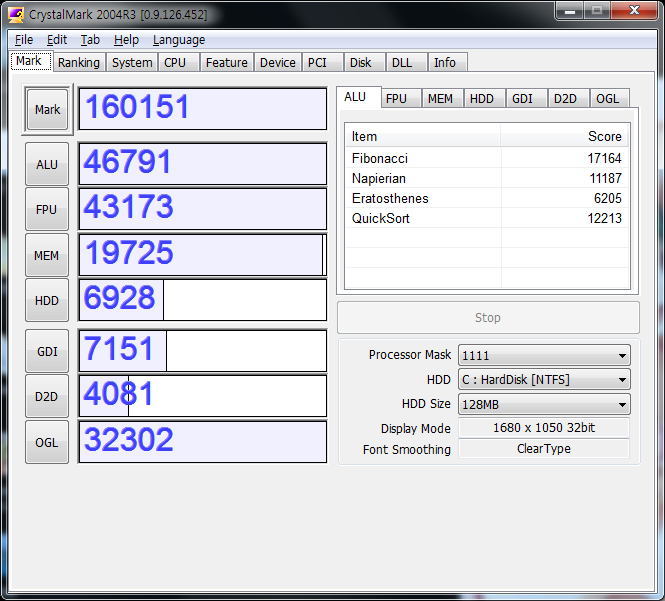
Task: Open the Help menu
Action: click(x=126, y=40)
